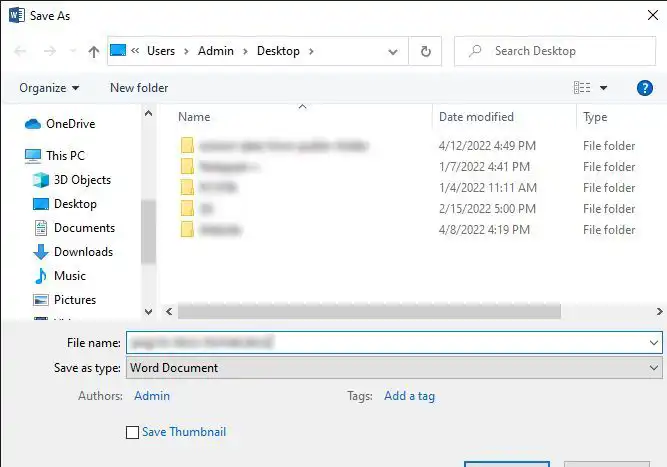Expand chevron after Users in path
This screenshot has width=667, height=467.
[x=186, y=51]
